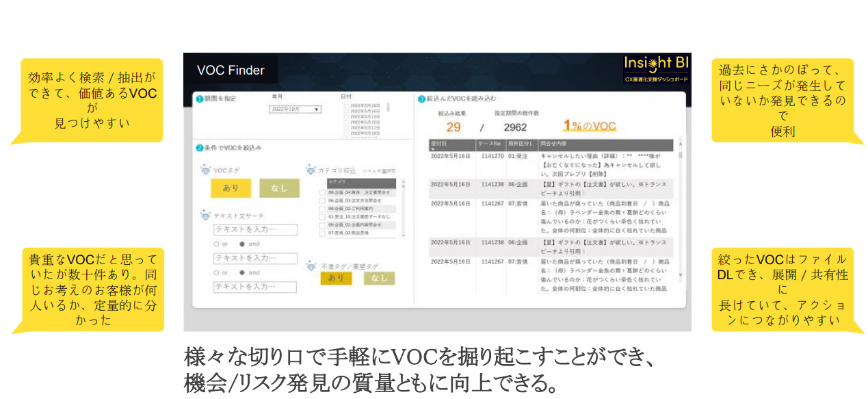Image resolution: width=868 pixels, height=399 pixels.
Task: Check the 2022年5月12日 date checkbox
Action: [346, 123]
